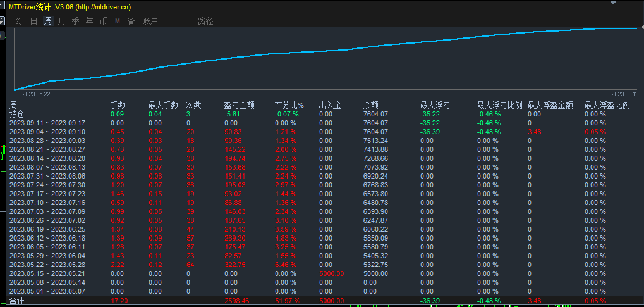Click the 6.46 % cell in the 2023.05.22 row
The image size is (644, 307).
pos(286,265)
